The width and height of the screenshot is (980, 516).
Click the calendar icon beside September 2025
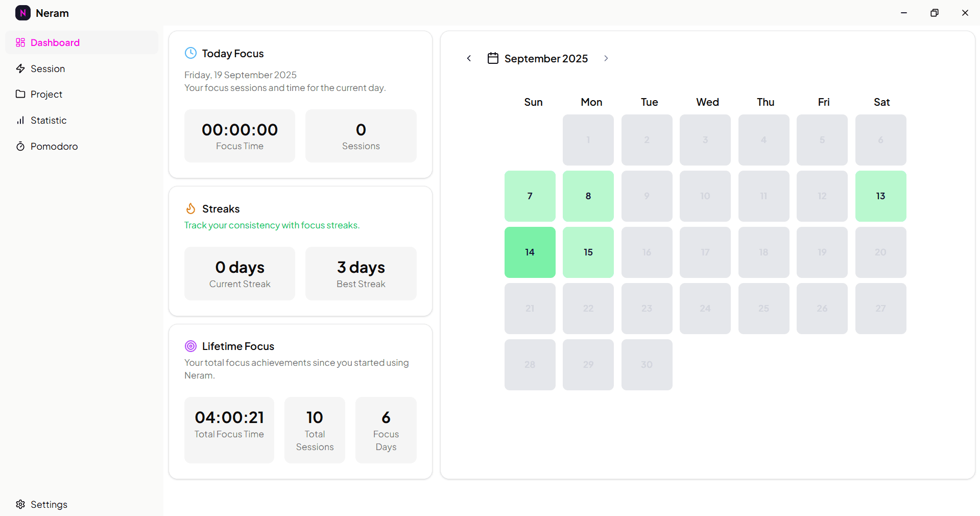[x=493, y=58]
